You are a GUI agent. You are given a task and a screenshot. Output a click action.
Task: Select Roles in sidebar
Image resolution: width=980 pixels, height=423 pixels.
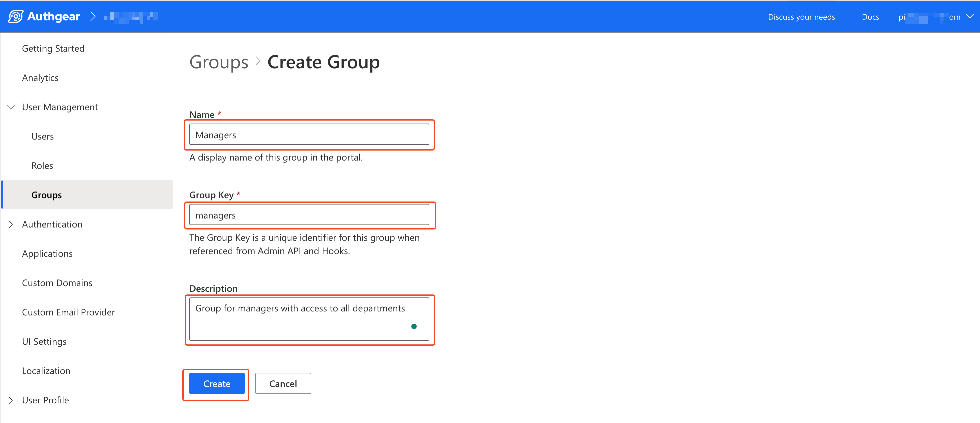tap(42, 165)
